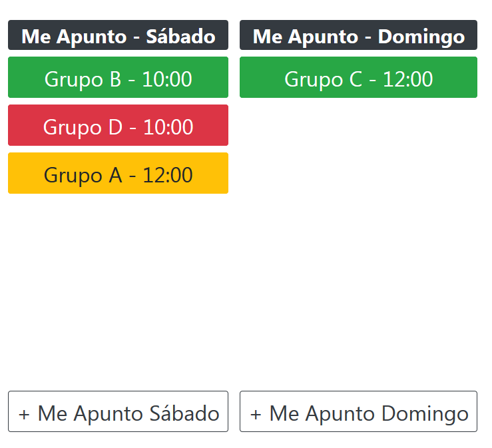Open the Grupo C Sunday noon slot
Screen dimensions: 492x448
pyautogui.click(x=358, y=78)
